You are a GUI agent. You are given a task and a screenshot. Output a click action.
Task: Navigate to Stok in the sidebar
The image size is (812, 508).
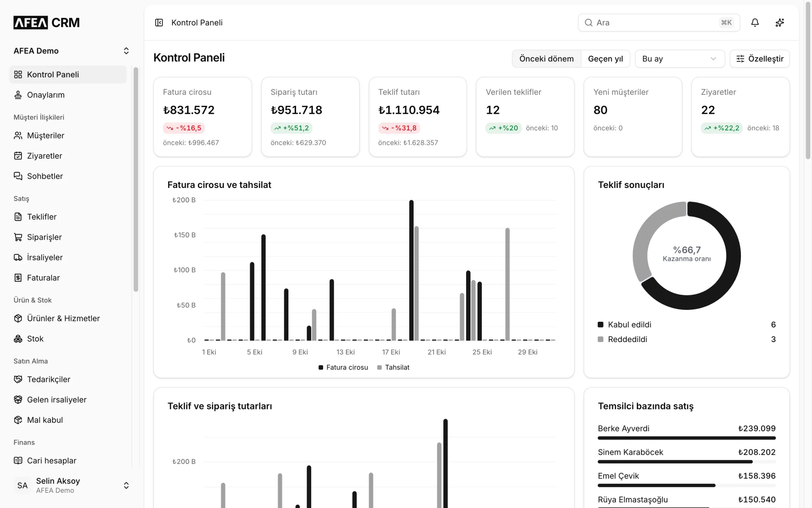click(x=68, y=339)
